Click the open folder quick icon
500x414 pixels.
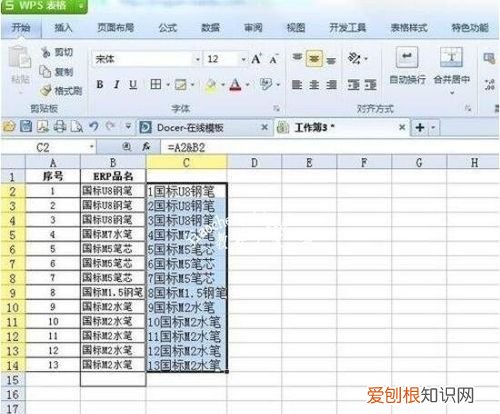tap(9, 127)
